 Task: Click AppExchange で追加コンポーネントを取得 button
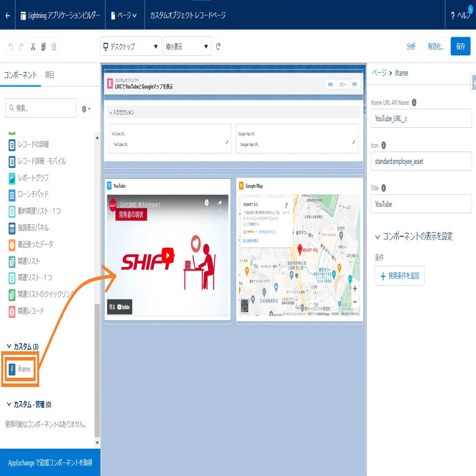[50, 463]
